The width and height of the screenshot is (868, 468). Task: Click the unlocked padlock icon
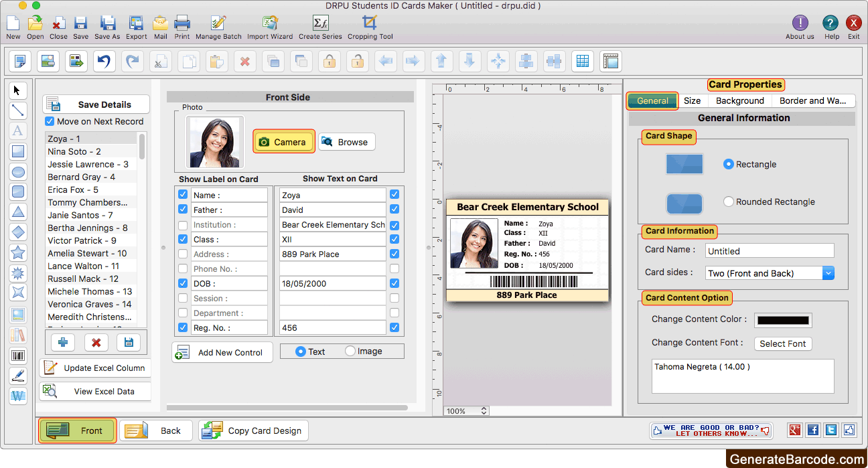point(358,62)
